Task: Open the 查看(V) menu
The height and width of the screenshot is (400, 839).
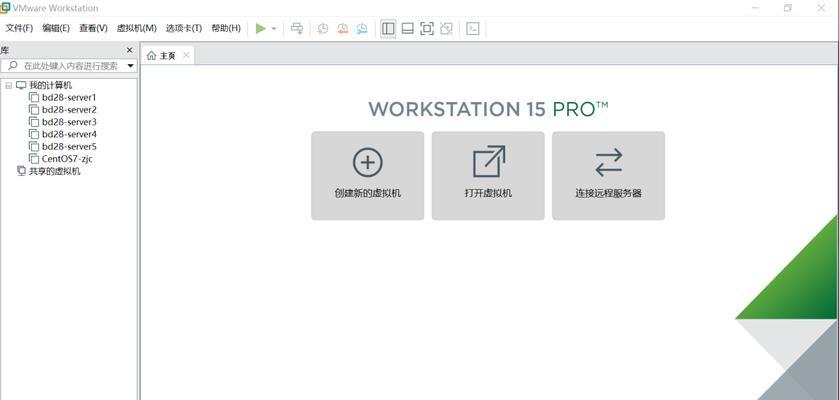Action: [x=93, y=28]
